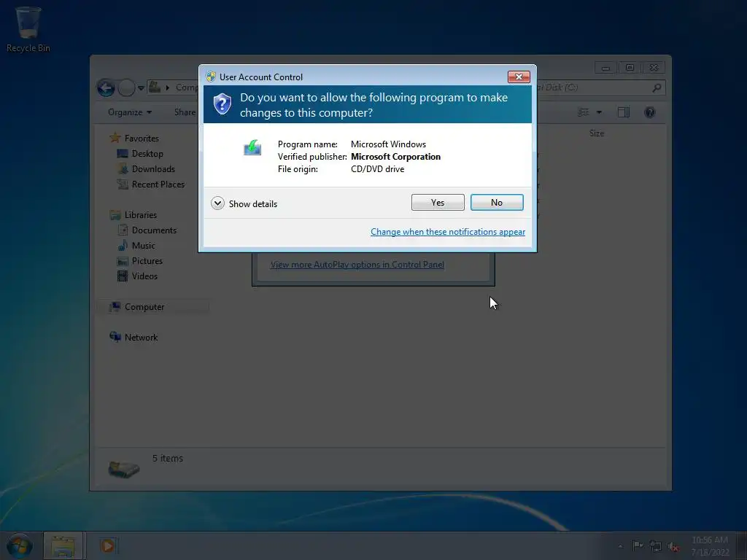
Task: Click the Explorer help icon
Action: click(x=649, y=112)
